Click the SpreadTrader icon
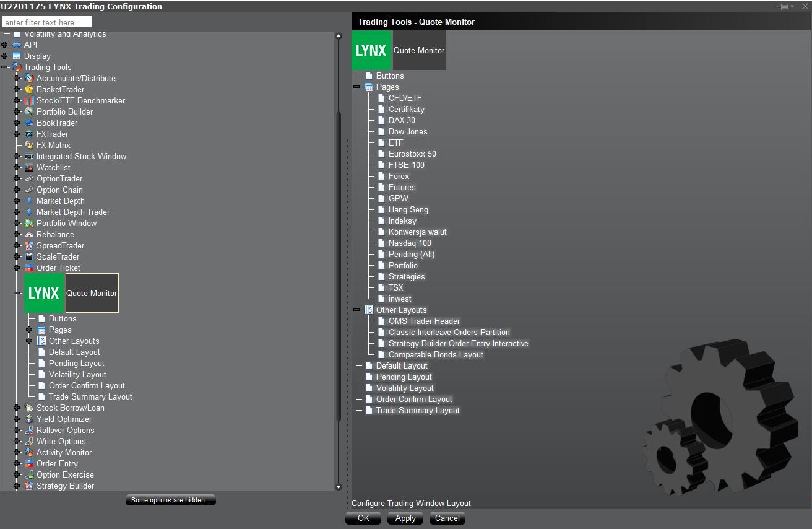Screen dimensions: 812x529 28,245
